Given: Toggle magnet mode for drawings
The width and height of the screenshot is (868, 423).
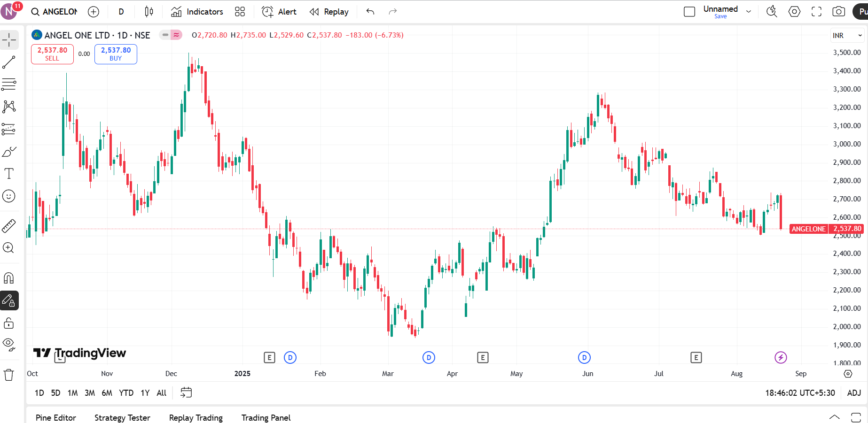Looking at the screenshot, I should coord(9,278).
